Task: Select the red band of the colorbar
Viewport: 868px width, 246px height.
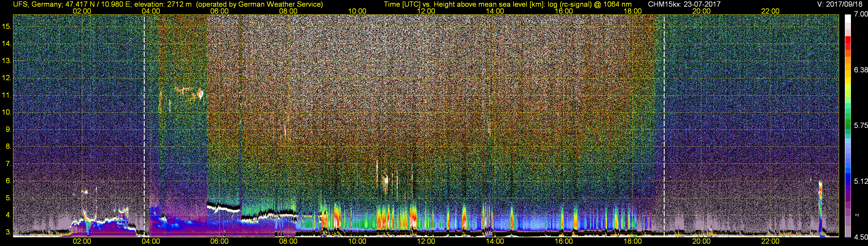Action: [847, 43]
